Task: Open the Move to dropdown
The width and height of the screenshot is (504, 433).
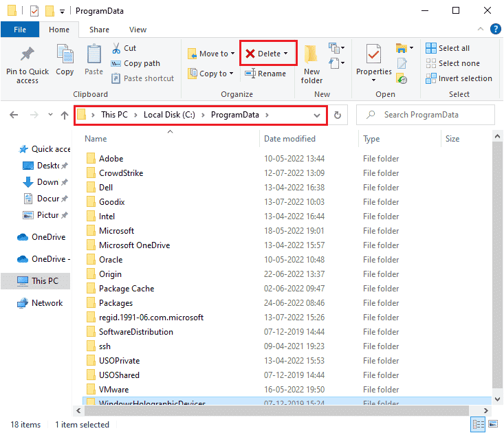Action: pos(212,54)
